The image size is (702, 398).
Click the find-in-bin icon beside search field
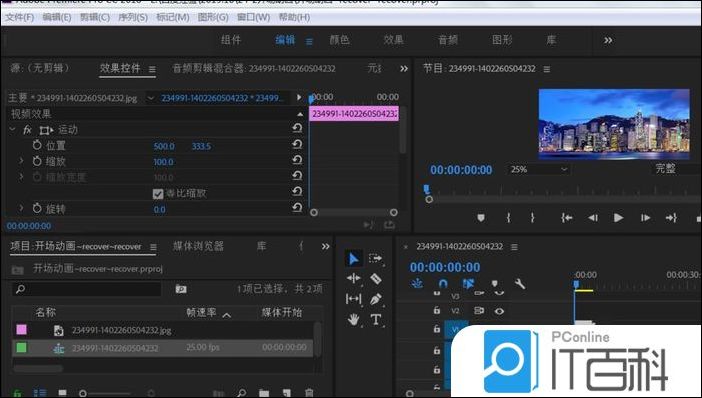(181, 289)
